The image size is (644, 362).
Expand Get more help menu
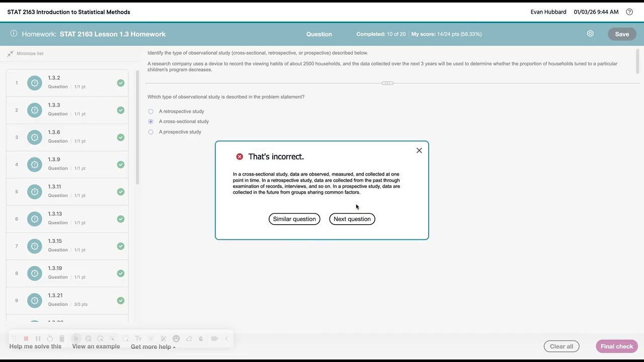153,346
